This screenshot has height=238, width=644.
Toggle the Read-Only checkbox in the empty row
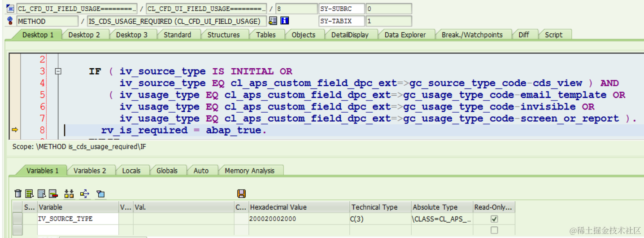(494, 230)
